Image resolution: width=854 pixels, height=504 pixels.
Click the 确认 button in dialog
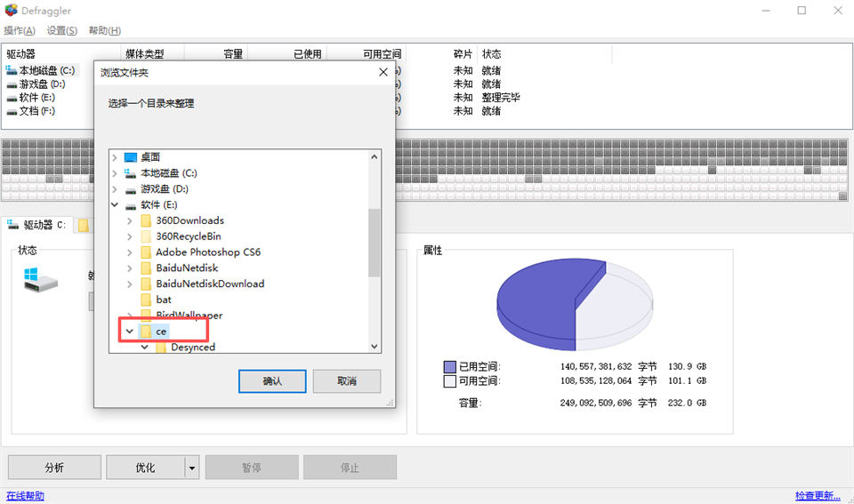pyautogui.click(x=272, y=380)
